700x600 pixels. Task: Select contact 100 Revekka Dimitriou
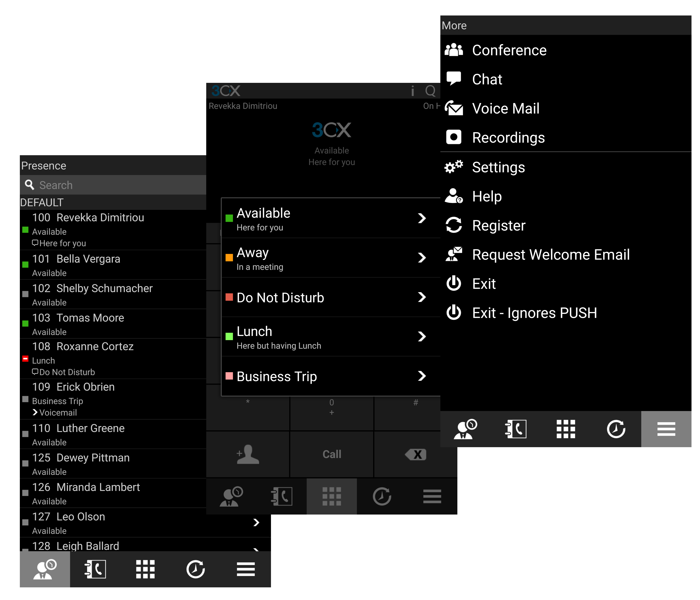[x=113, y=230]
